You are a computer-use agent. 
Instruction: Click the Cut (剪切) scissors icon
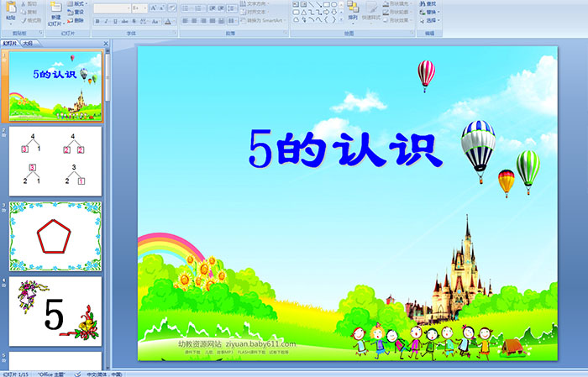click(x=24, y=4)
